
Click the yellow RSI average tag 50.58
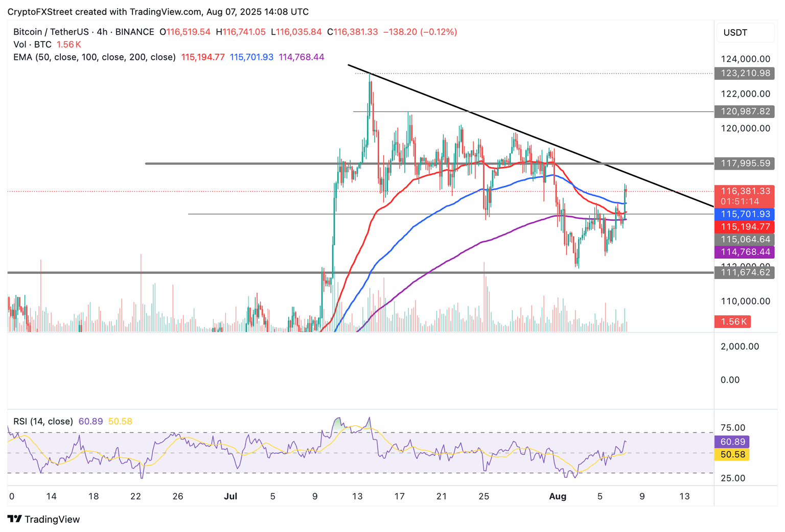[x=732, y=454]
